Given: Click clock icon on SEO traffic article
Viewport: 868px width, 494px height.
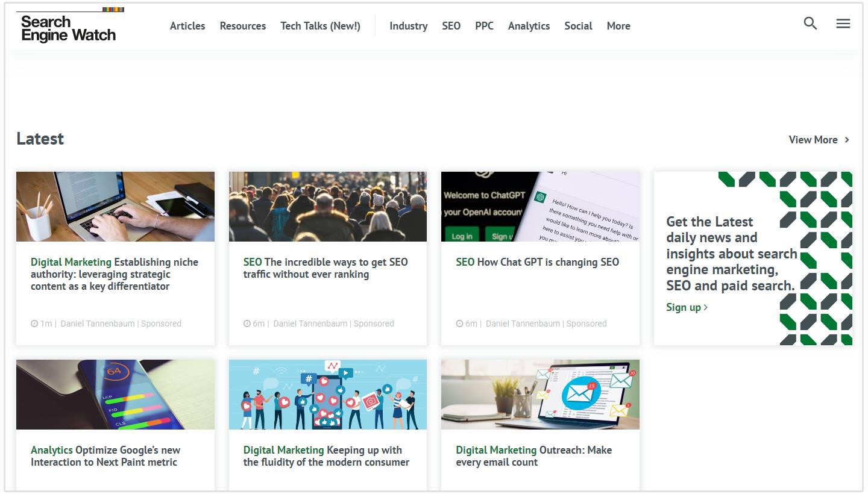Looking at the screenshot, I should click(x=247, y=324).
